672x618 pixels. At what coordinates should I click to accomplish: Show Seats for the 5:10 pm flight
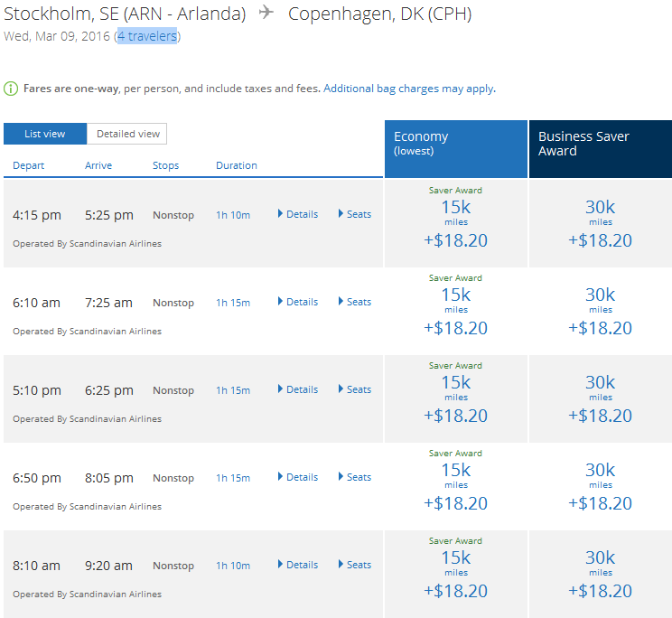(x=355, y=389)
